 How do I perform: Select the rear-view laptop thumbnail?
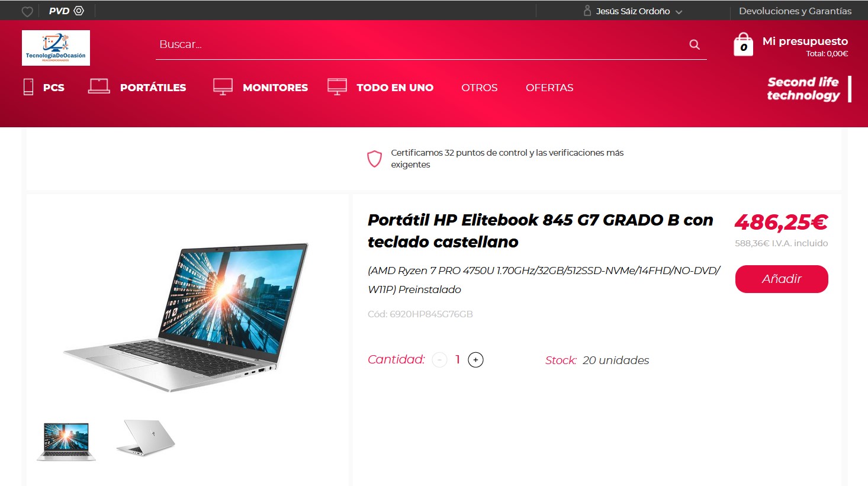click(146, 437)
